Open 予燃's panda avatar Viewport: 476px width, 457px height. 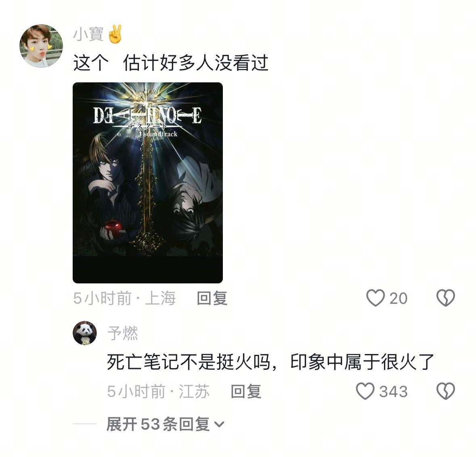[x=85, y=333]
